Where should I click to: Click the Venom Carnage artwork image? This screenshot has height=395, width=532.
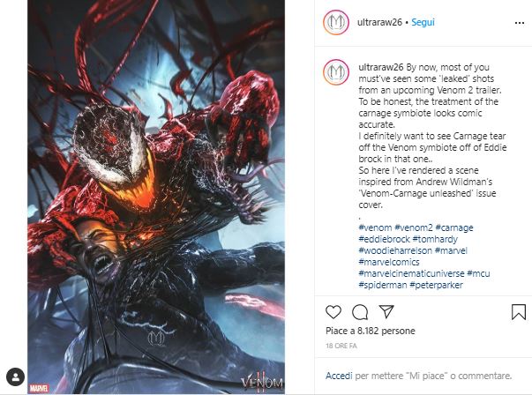156,197
